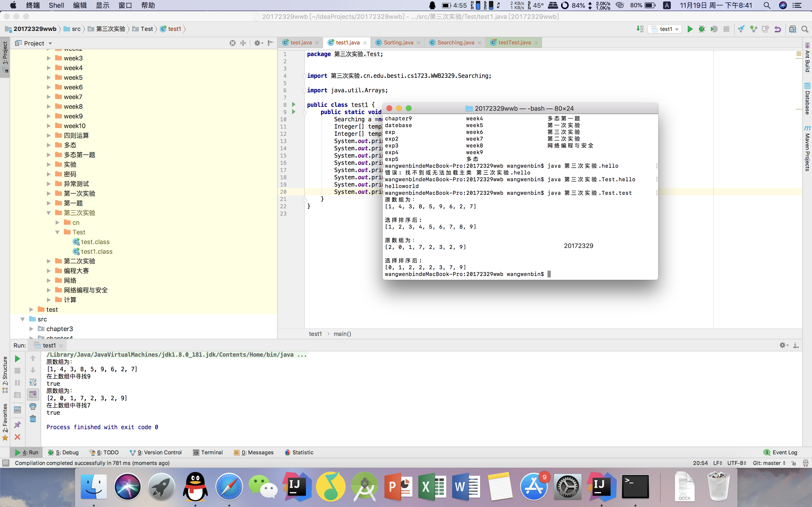The image size is (812, 507).
Task: Toggle the Pin Tab pushpin in Run panel
Action: [17, 425]
